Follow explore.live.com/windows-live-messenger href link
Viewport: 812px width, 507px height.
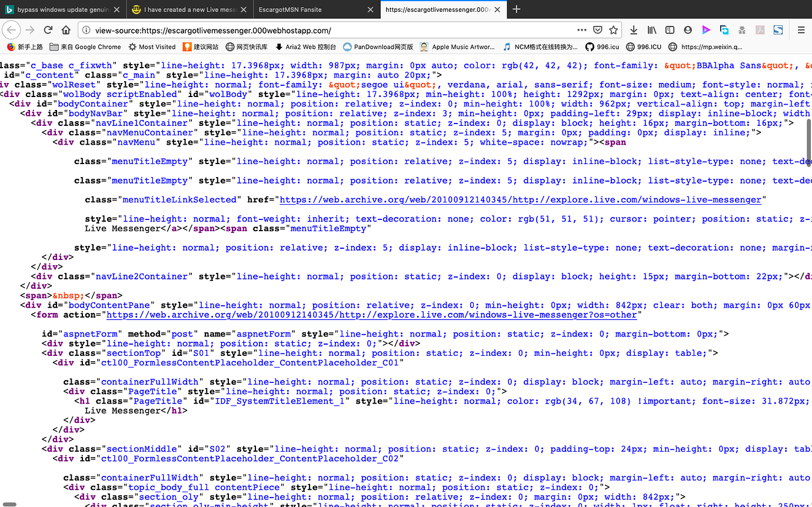(521, 199)
